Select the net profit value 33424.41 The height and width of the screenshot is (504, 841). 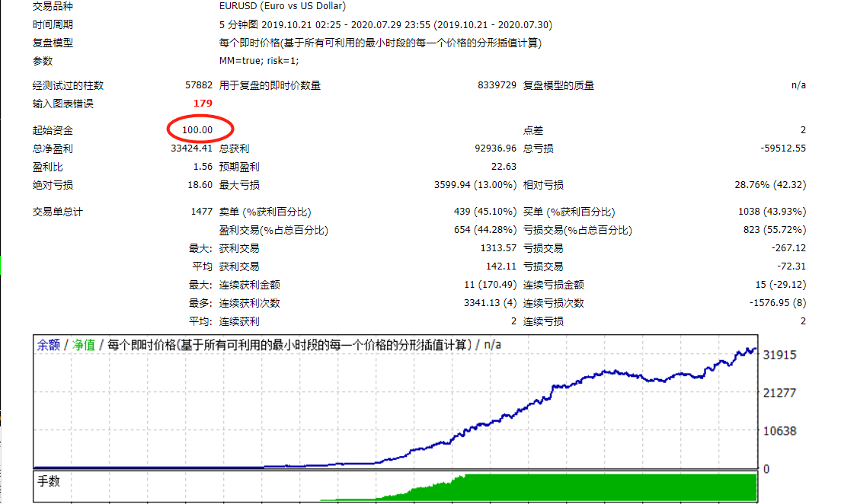[191, 148]
